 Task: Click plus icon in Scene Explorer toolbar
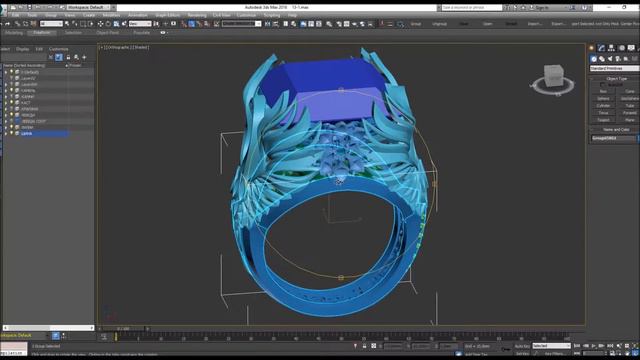click(x=84, y=57)
